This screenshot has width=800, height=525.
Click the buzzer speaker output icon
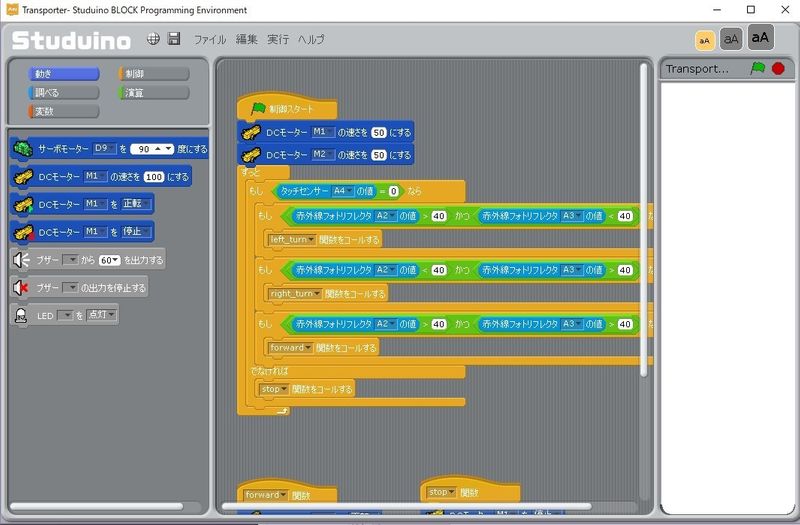21,260
